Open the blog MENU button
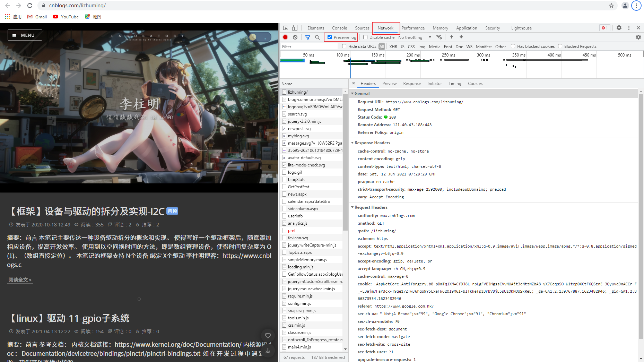This screenshot has width=644, height=362. click(x=25, y=35)
